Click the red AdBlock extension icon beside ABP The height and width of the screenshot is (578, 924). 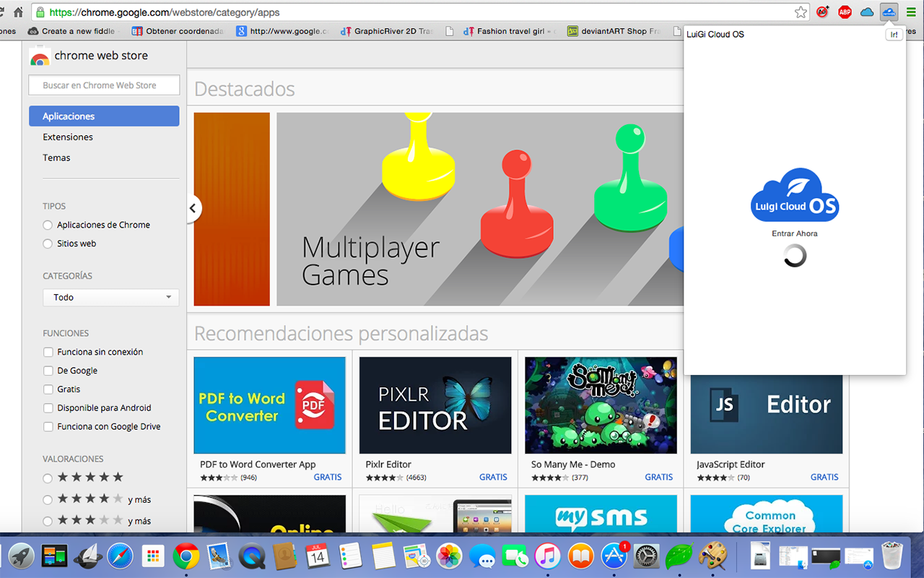pos(822,12)
